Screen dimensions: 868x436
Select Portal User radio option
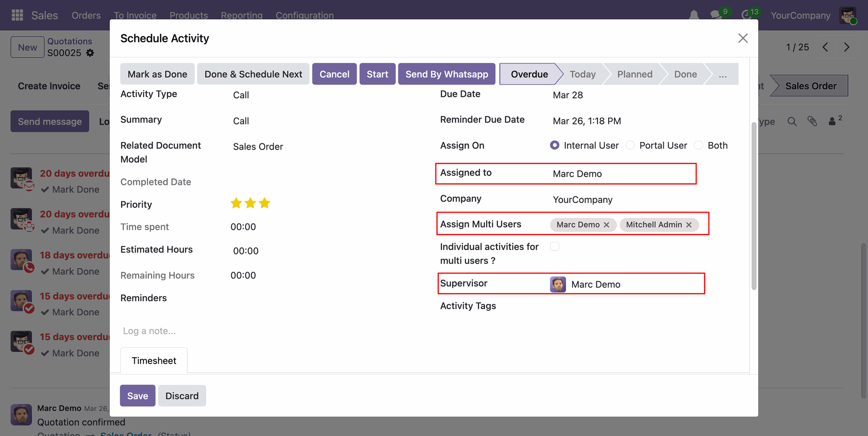630,145
